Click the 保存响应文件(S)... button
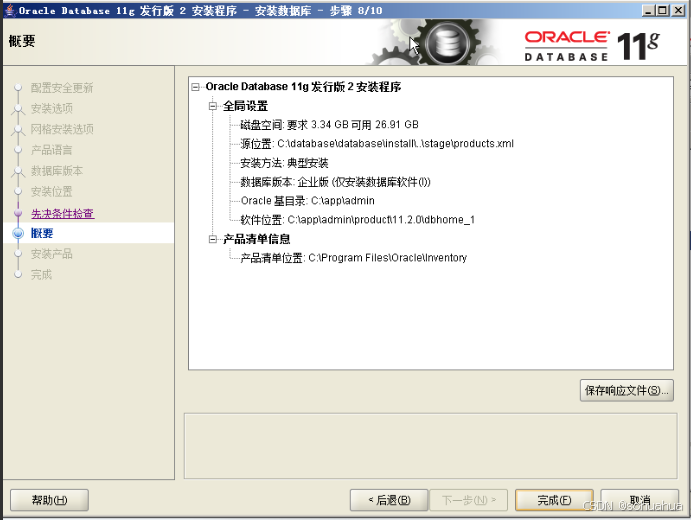 [626, 390]
